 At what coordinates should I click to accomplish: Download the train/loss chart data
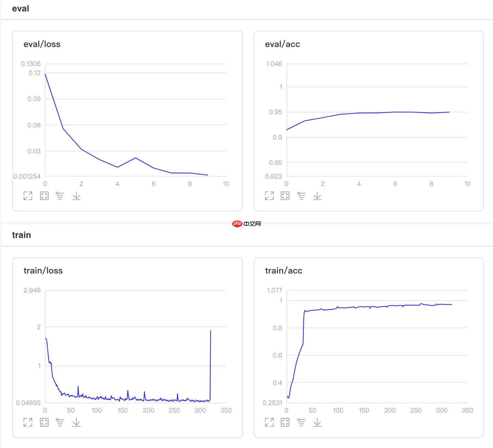pyautogui.click(x=76, y=422)
